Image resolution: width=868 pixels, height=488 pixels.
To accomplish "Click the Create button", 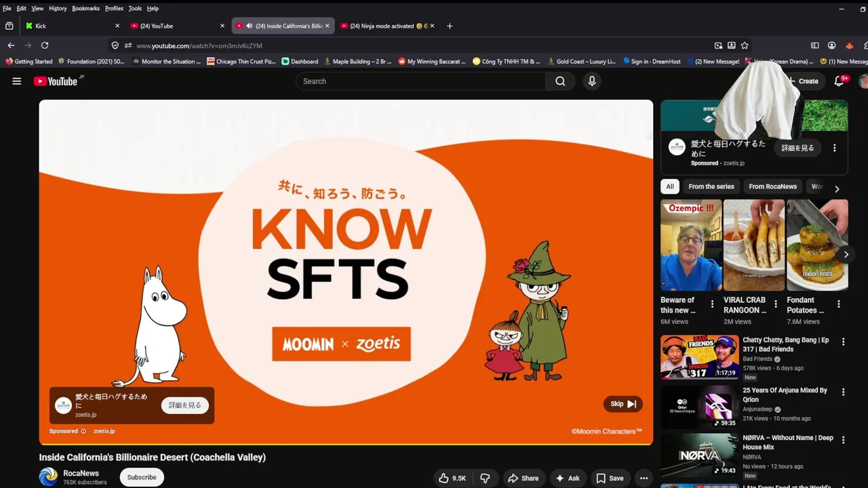I will click(803, 81).
